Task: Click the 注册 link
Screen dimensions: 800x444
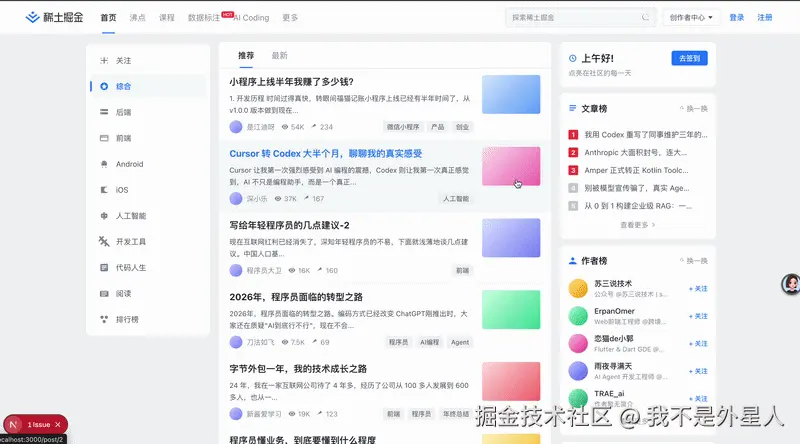Action: [x=764, y=17]
